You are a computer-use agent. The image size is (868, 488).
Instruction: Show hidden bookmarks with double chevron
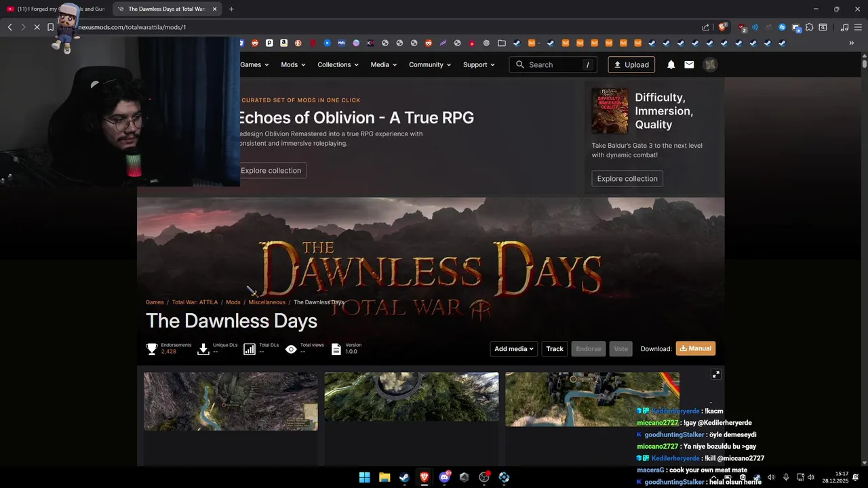tap(852, 43)
